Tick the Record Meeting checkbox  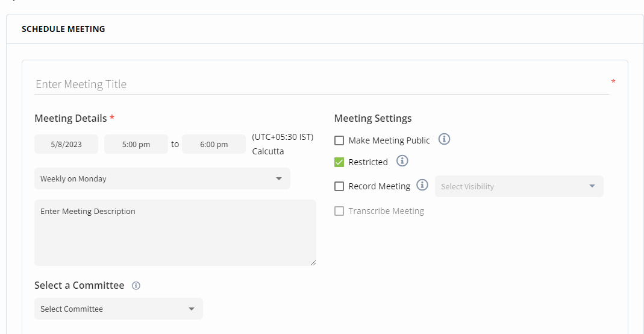339,186
